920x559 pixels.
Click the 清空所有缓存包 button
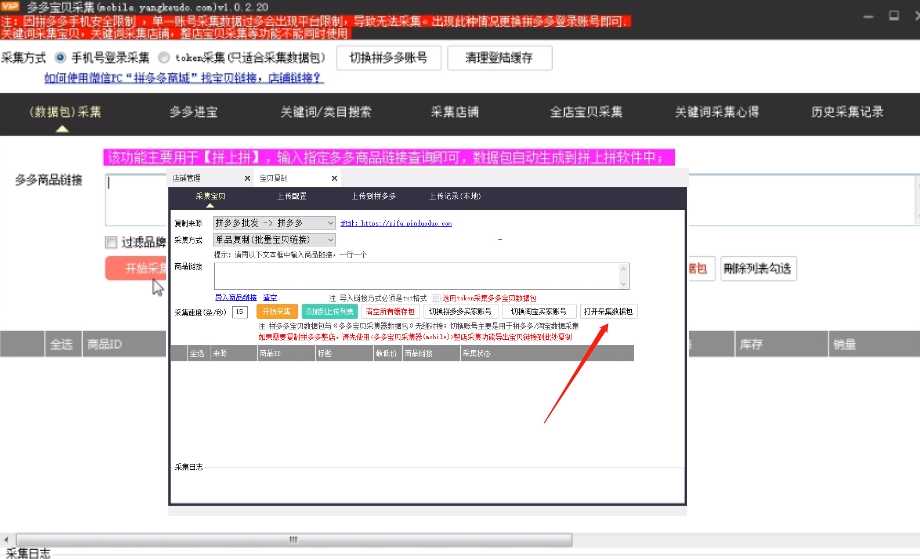(x=390, y=311)
